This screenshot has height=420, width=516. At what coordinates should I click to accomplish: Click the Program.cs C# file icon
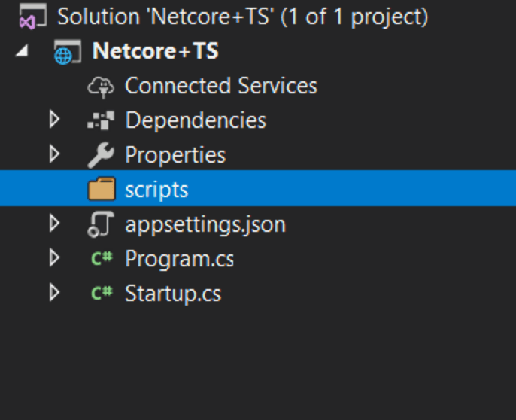[x=101, y=259]
